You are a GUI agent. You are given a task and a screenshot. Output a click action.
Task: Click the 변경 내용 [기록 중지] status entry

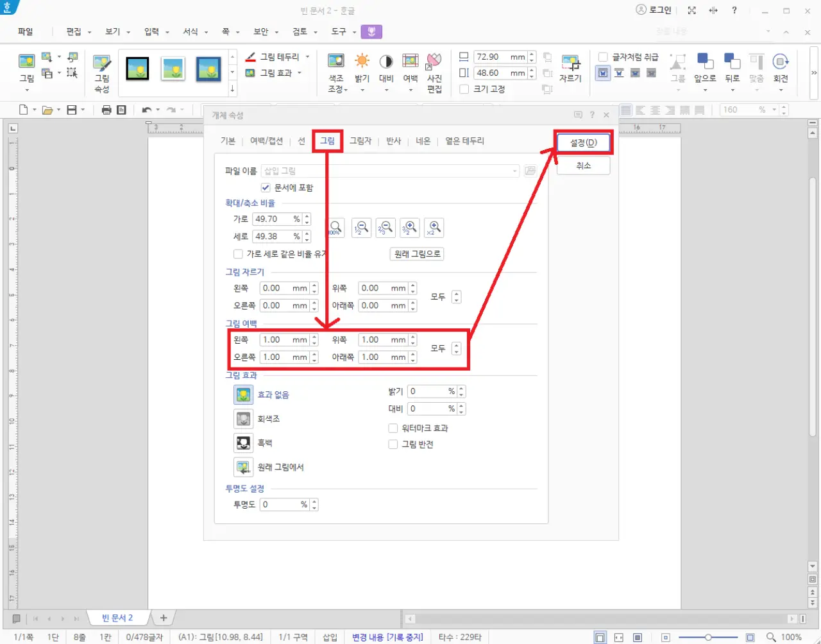pyautogui.click(x=387, y=637)
